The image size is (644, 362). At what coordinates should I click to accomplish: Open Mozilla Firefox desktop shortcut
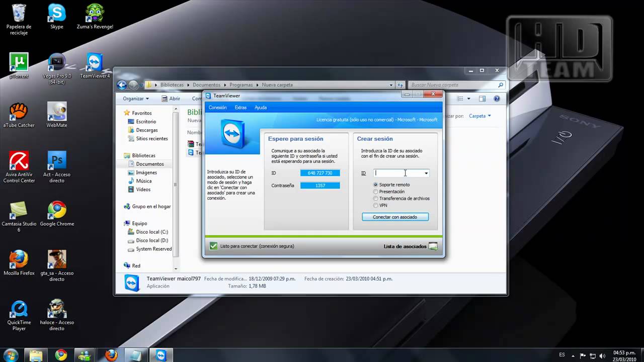(x=19, y=262)
